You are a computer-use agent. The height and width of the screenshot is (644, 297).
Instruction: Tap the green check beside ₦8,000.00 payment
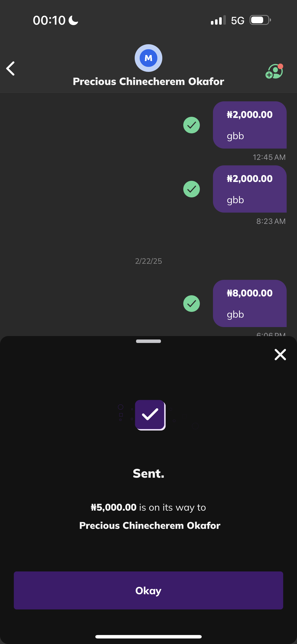[192, 304]
